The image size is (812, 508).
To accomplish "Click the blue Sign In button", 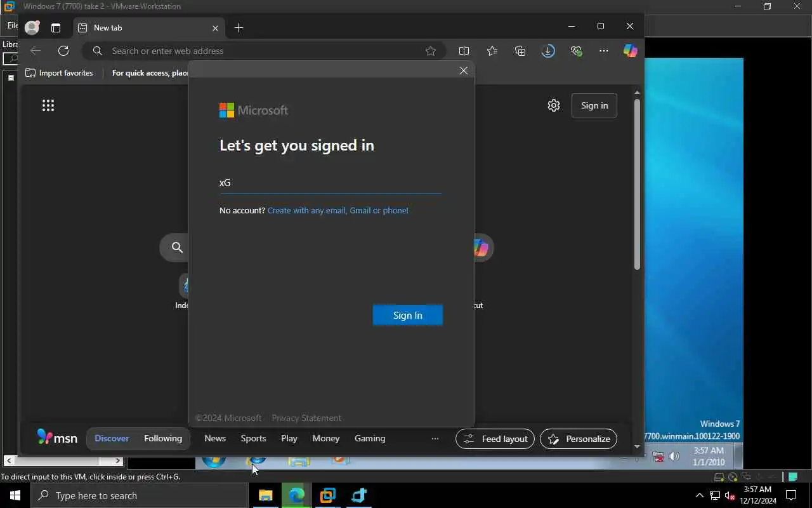I will (408, 315).
